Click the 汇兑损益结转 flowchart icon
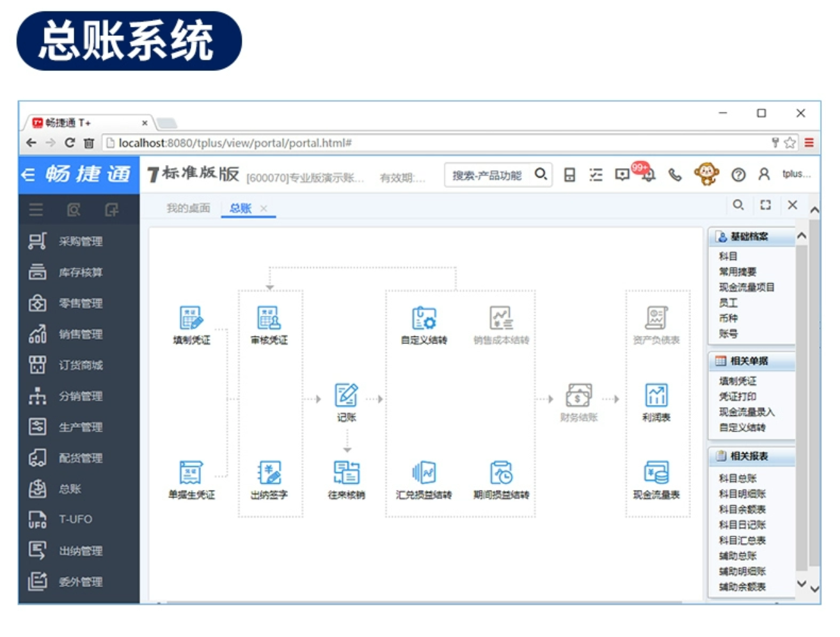This screenshot has width=840, height=637. 424,473
